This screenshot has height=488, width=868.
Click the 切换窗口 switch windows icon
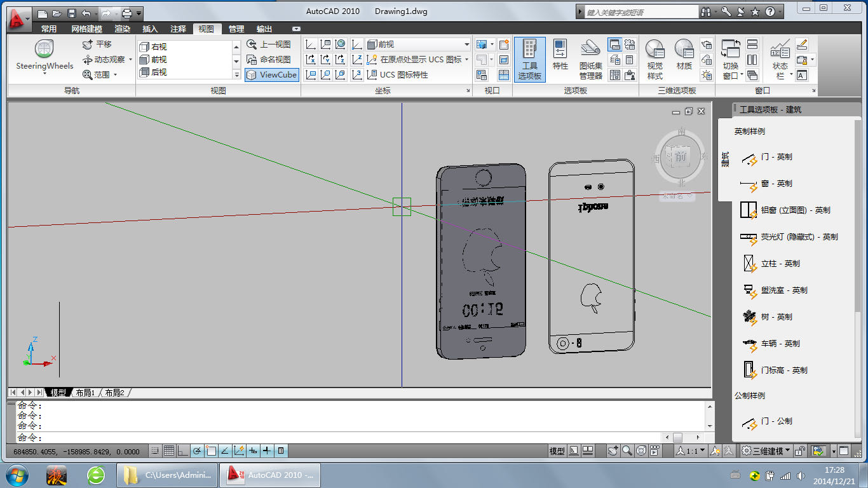(x=731, y=50)
